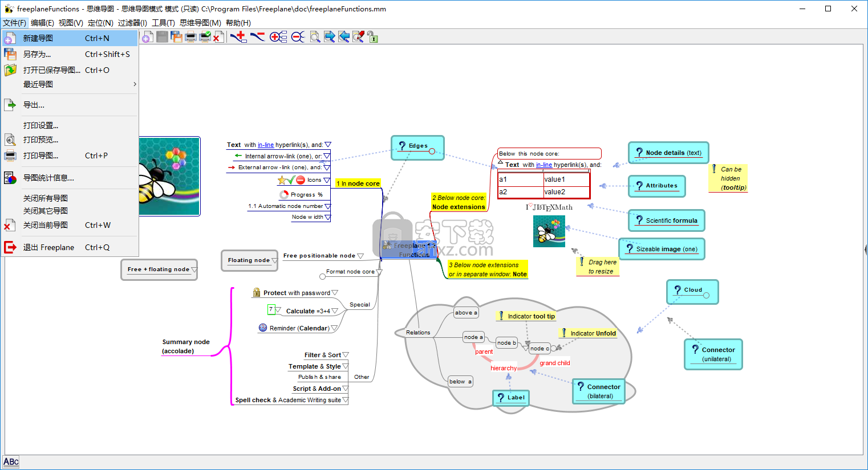
Task: Click the find previous left arrow icon
Action: tap(344, 37)
